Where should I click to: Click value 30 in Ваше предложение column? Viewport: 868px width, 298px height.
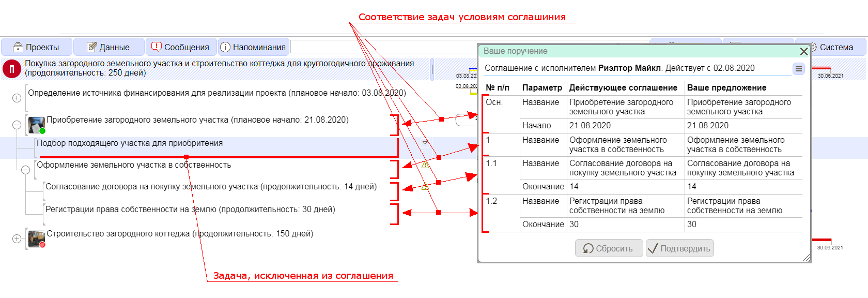pos(692,225)
